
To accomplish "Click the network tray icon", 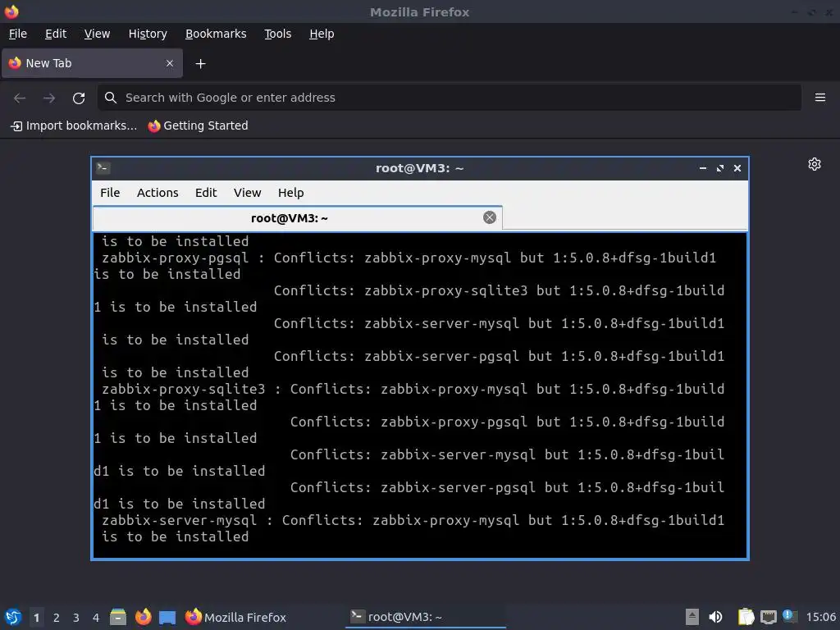I will pos(768,617).
